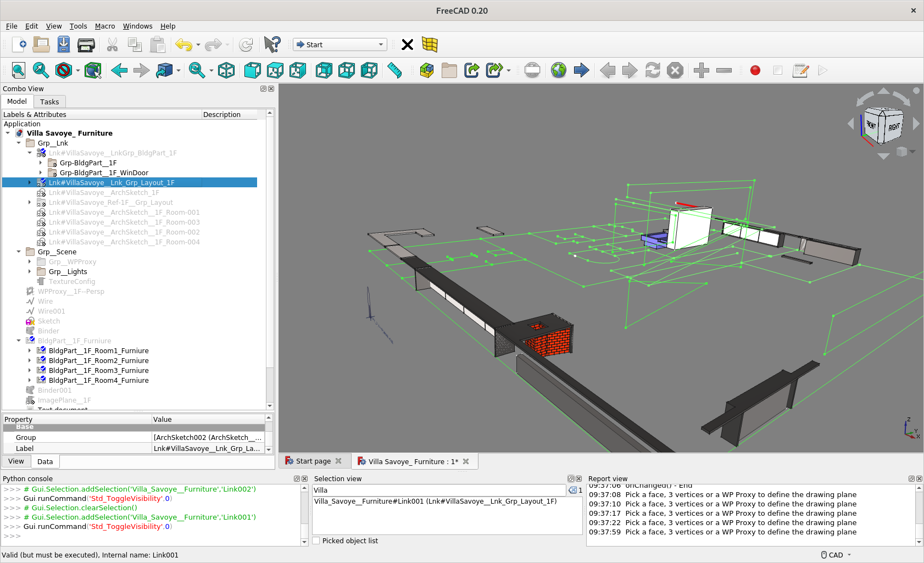Create a new group folder icon

coord(449,70)
